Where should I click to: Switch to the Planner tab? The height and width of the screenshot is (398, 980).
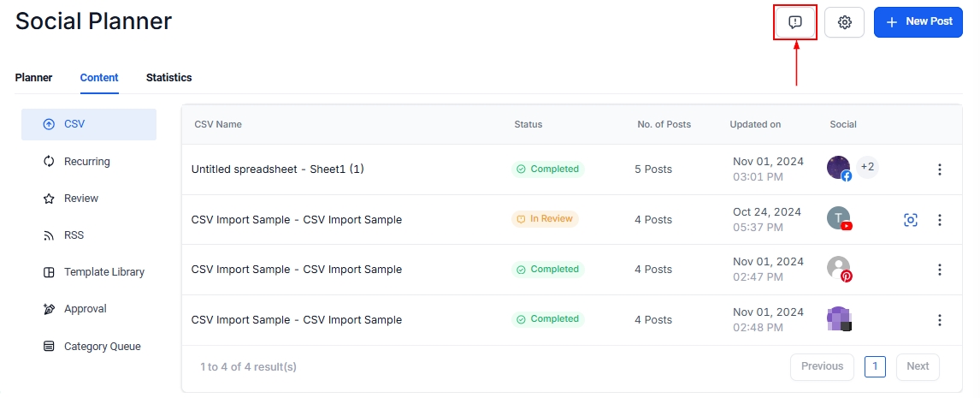(x=33, y=78)
